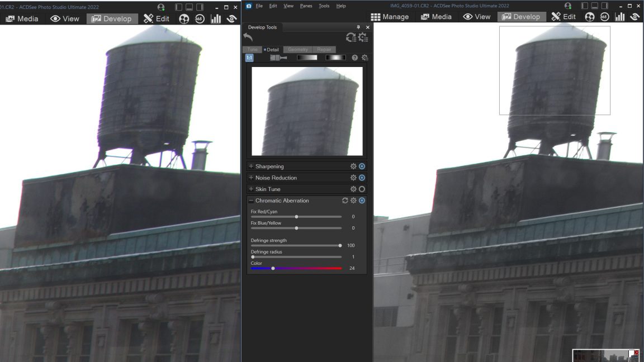
Task: Enable the Skin Tune toggle
Action: click(362, 189)
